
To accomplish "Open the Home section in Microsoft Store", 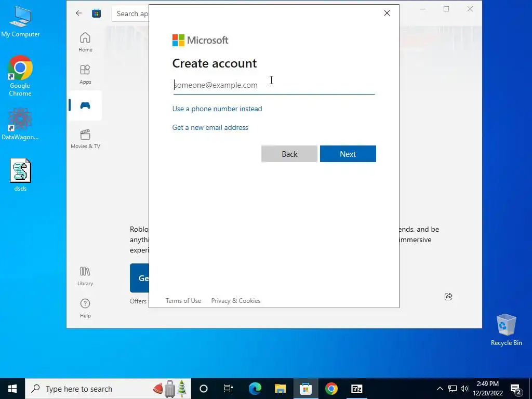I will pos(85,42).
